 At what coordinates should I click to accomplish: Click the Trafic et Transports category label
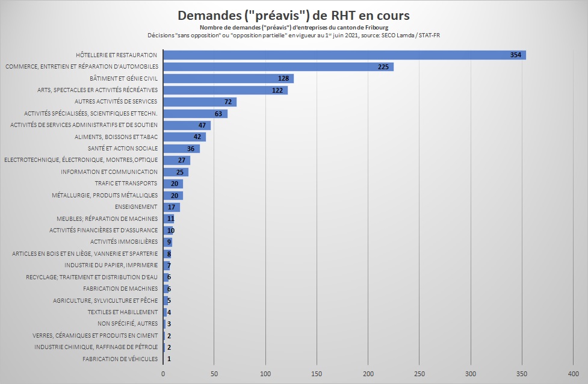tap(126, 184)
